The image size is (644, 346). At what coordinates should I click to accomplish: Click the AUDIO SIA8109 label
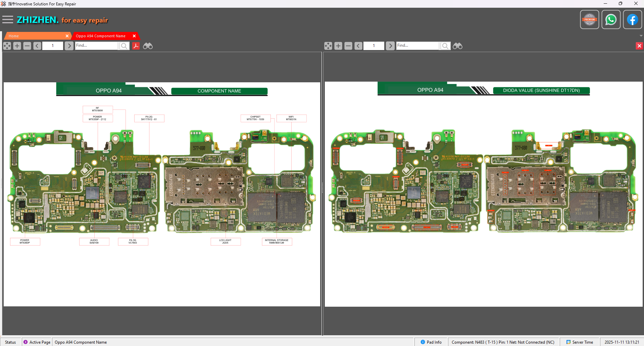tap(94, 242)
